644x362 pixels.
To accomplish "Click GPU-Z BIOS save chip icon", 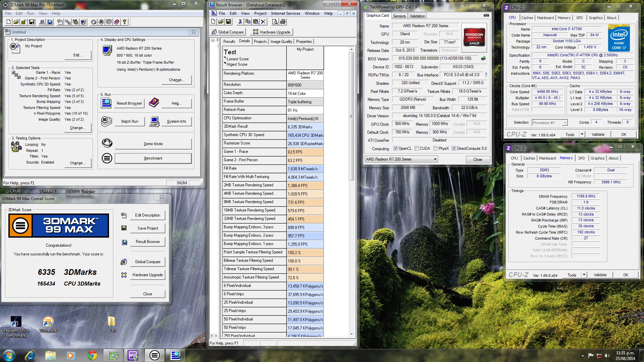I will 483,58.
